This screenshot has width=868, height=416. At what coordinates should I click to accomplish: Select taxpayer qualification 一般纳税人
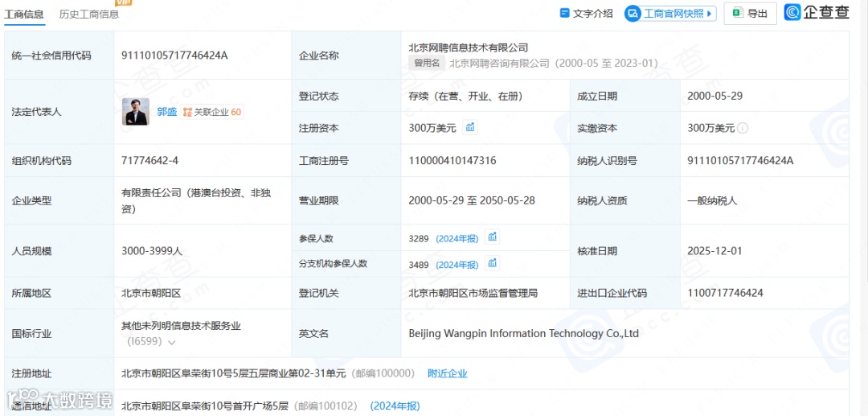pos(712,200)
